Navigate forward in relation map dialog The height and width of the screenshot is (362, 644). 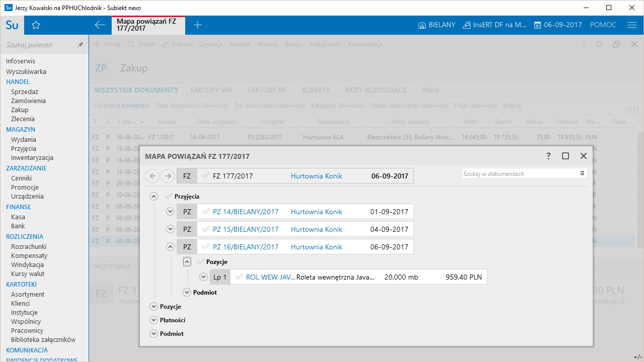[167, 176]
